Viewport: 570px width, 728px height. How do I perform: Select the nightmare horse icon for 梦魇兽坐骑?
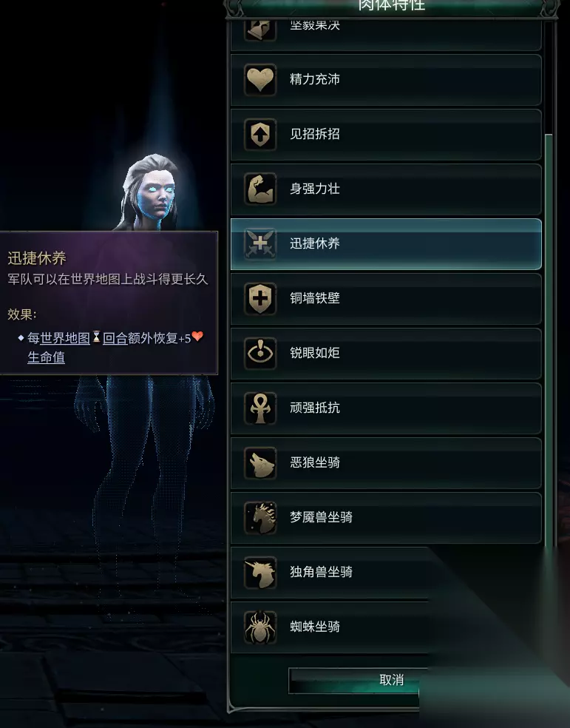coord(260,518)
